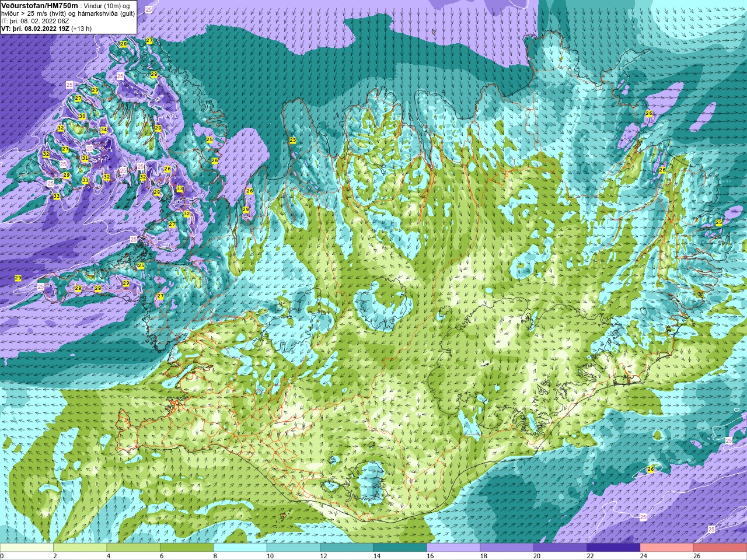Click the 0–2 m/s palest legend swatch
The width and height of the screenshot is (747, 560).
point(27,548)
